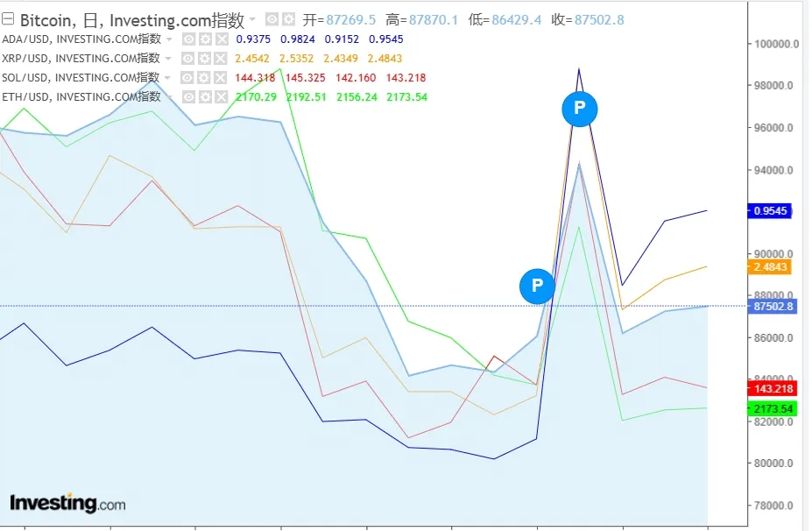This screenshot has height=531, width=812.
Task: Remove the ADA/USD comparison series
Action: (222, 39)
